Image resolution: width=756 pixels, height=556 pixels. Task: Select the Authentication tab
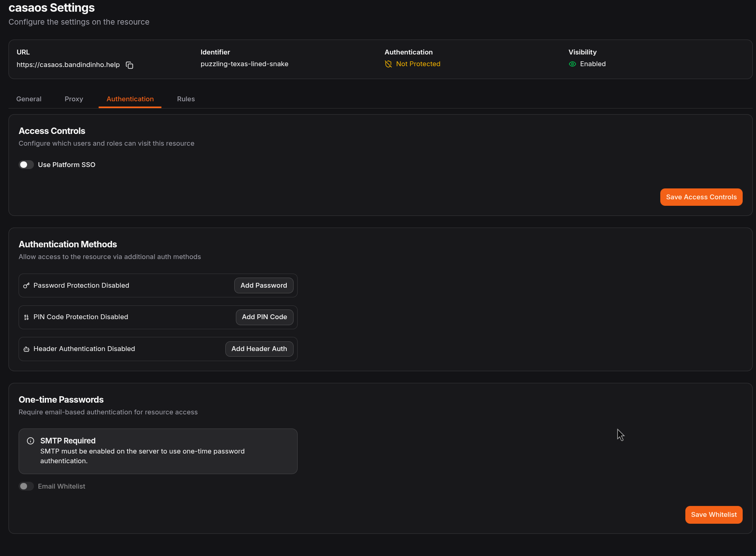click(130, 99)
